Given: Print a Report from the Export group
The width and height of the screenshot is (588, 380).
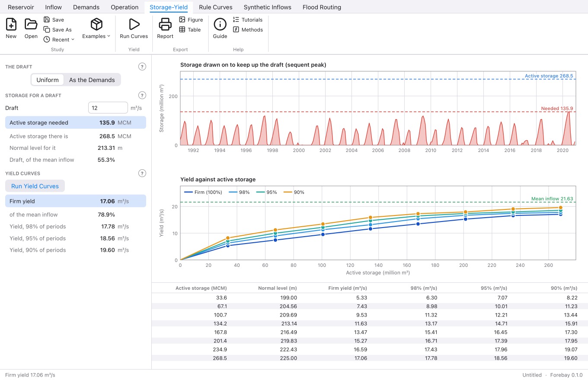Looking at the screenshot, I should (165, 28).
